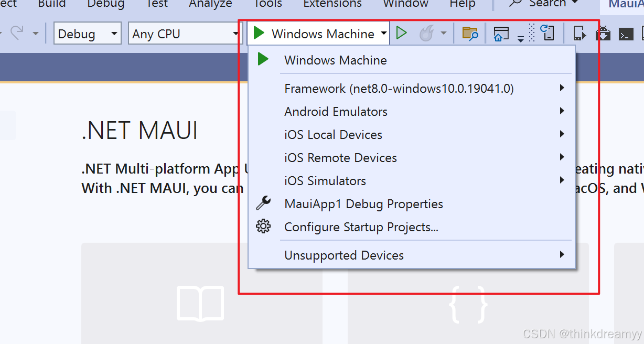Expand the Unsupported Devices submenu
644x344 pixels.
(412, 255)
